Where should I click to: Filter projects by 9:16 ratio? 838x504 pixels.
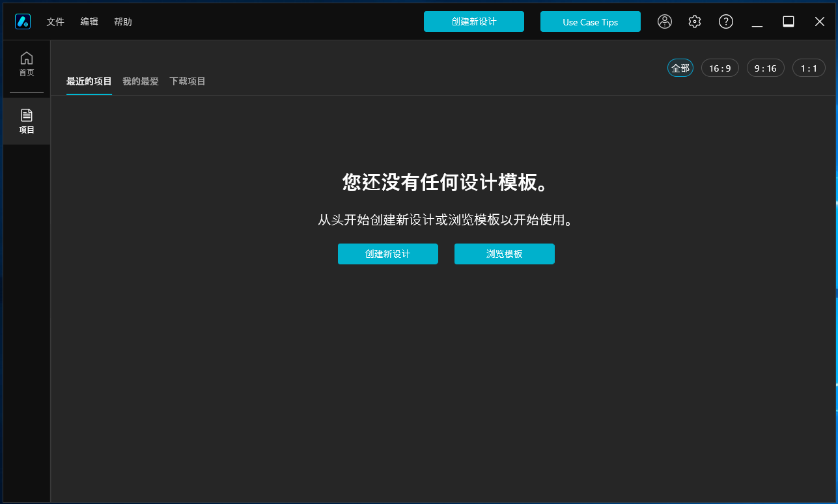[x=766, y=68]
